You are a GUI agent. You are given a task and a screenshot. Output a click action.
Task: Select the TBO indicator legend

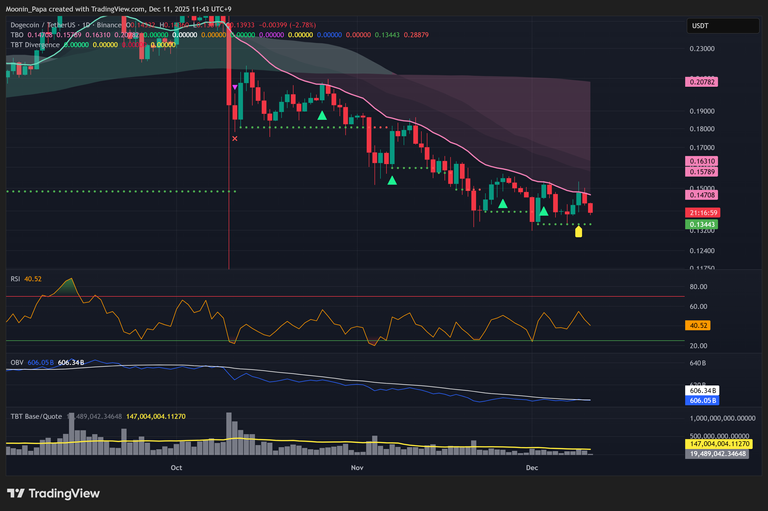[x=16, y=34]
